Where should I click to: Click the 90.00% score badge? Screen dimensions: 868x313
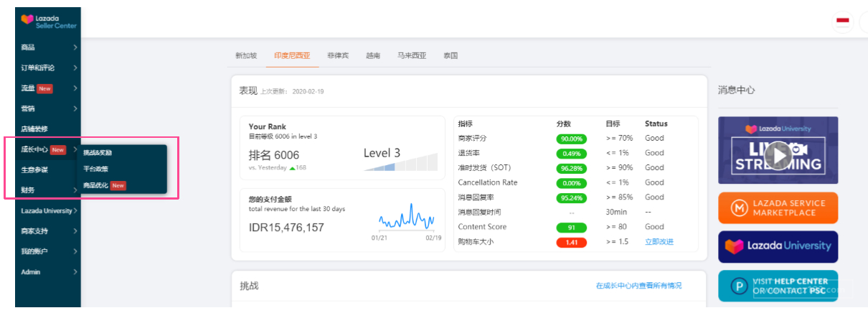(572, 139)
